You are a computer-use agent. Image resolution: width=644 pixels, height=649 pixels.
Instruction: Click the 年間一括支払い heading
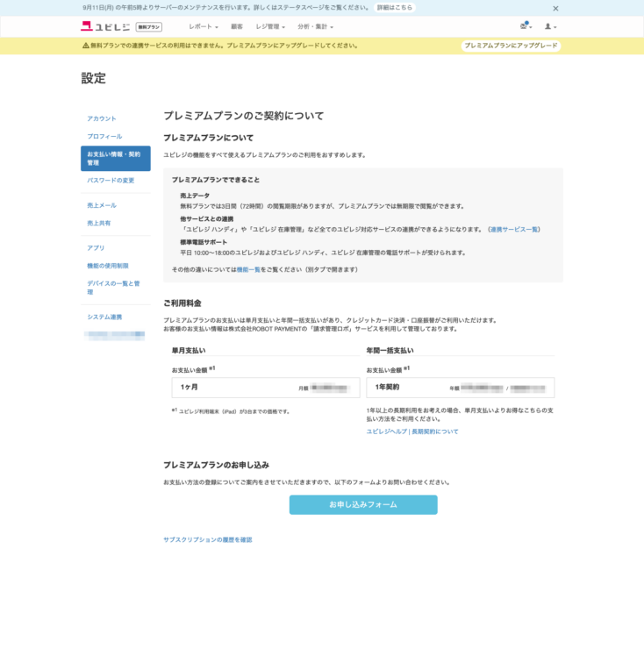click(390, 350)
